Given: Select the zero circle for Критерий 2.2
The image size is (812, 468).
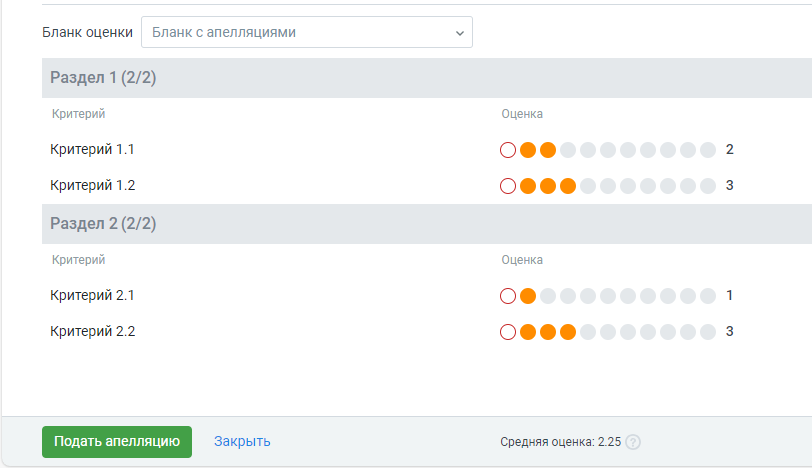Looking at the screenshot, I should (x=508, y=332).
